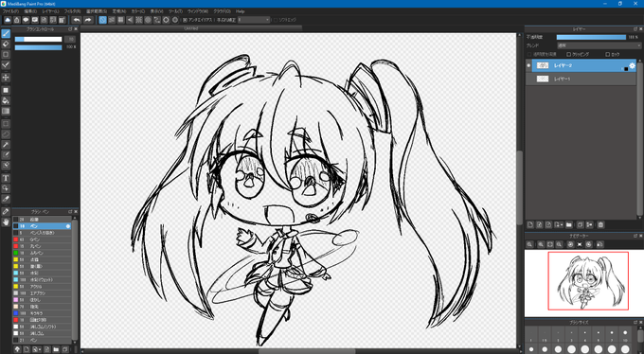The image size is (644, 354).
Task: Select the 消しゴム(ソフト) brush row
Action: click(42, 327)
